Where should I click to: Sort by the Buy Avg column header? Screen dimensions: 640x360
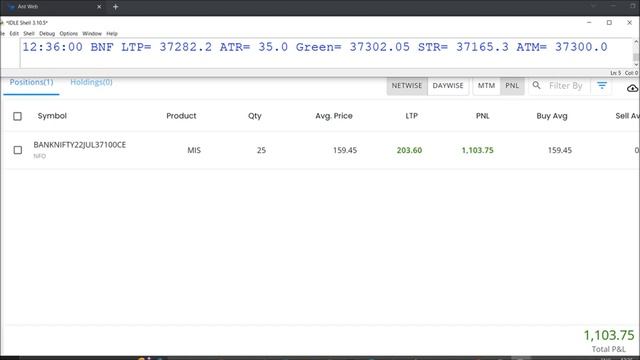(x=552, y=116)
